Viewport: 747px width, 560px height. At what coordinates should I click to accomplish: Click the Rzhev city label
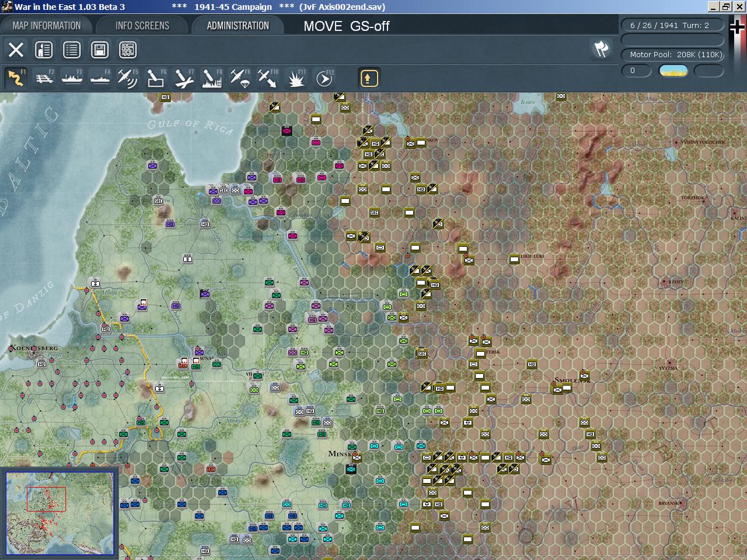point(676,282)
